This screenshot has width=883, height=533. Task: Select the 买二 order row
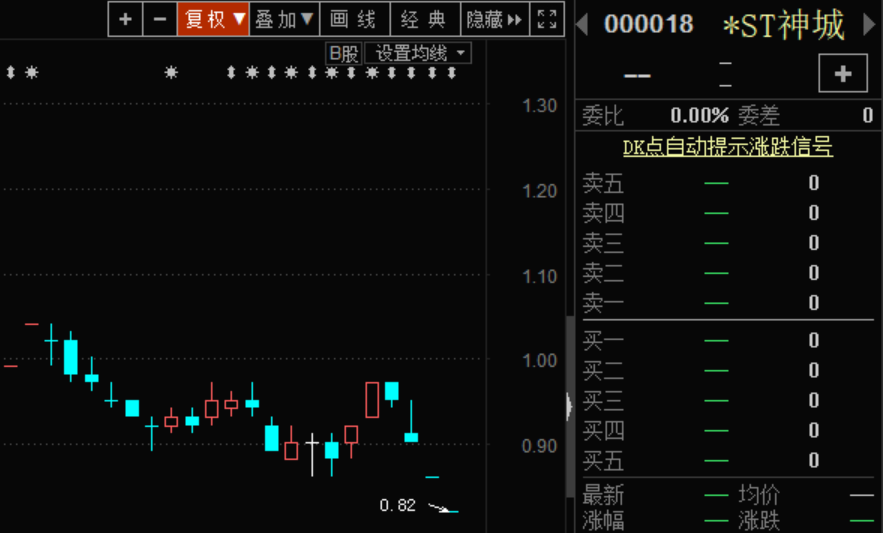pyautogui.click(x=729, y=370)
